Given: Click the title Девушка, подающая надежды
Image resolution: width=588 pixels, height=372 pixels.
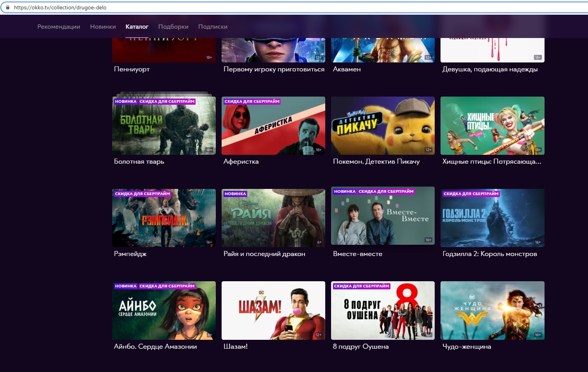Looking at the screenshot, I should pos(490,69).
